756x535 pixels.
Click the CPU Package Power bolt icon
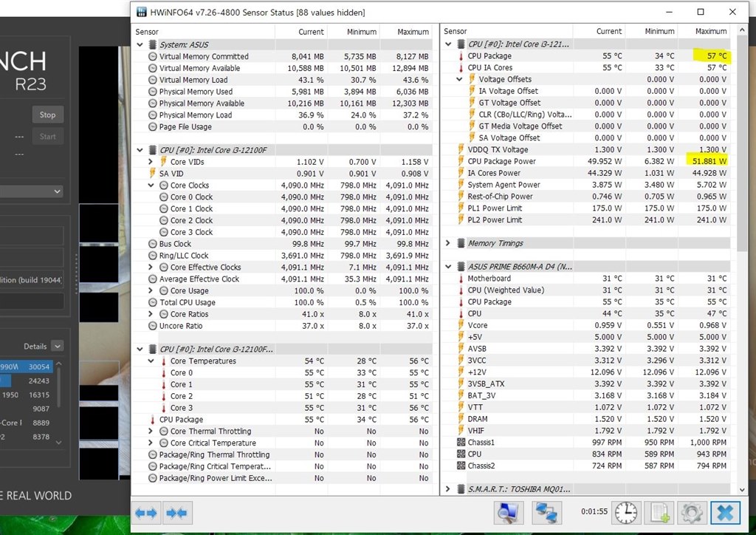click(x=461, y=162)
